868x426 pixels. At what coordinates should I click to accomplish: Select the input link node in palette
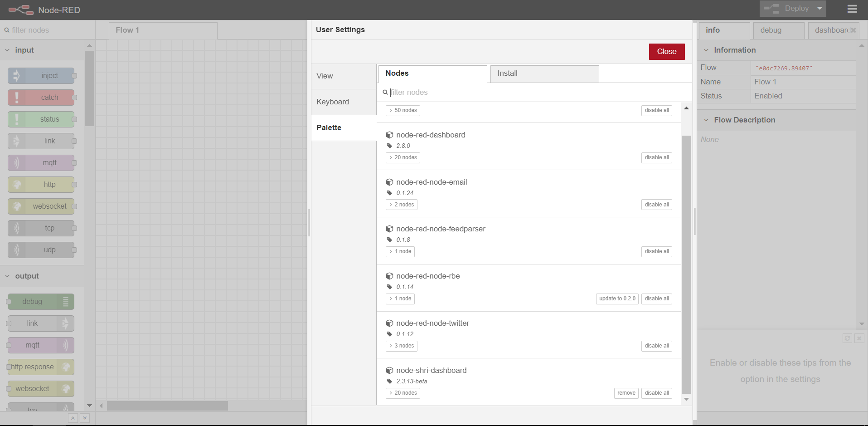tap(41, 141)
